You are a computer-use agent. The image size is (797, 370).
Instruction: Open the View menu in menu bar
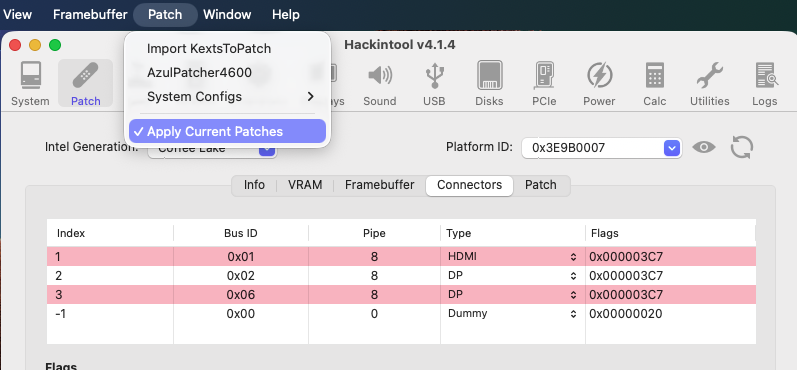(18, 14)
